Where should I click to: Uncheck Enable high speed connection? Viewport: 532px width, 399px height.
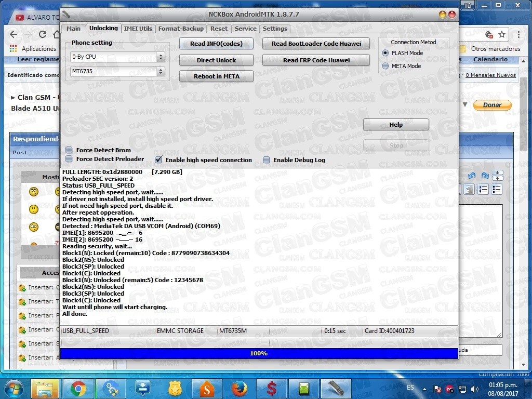158,159
